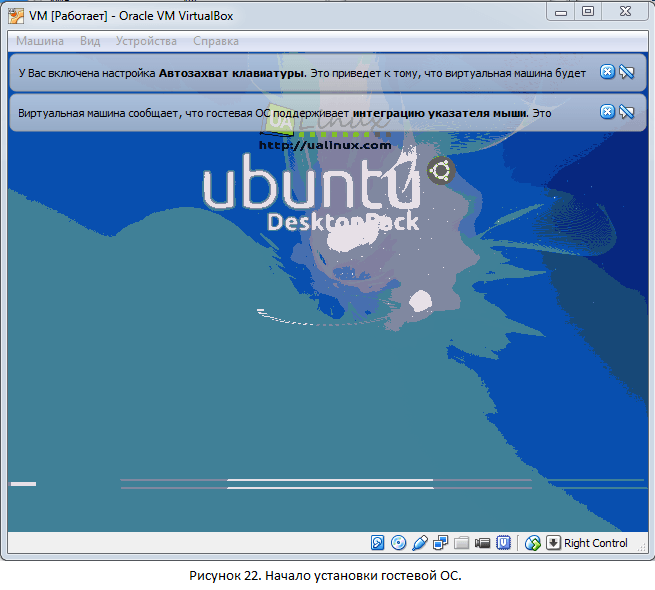This screenshot has height=590, width=655.
Task: Click the USB devices indicator icon
Action: tap(420, 543)
